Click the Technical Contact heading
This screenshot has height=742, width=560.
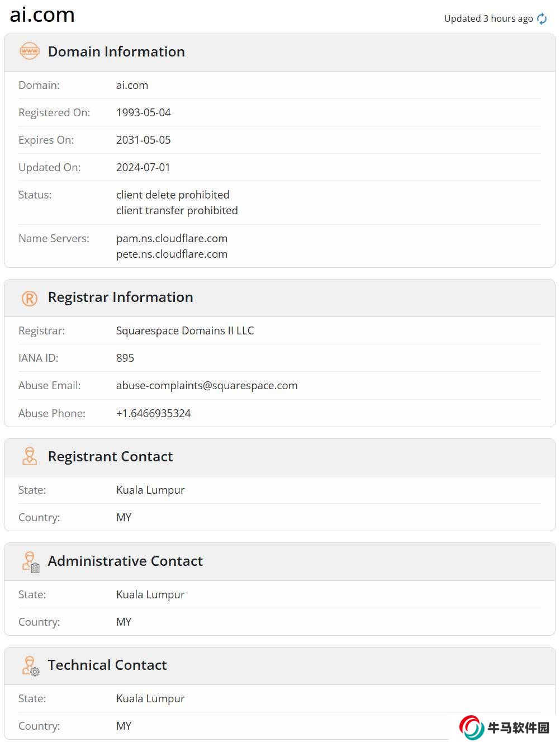pyautogui.click(x=107, y=665)
